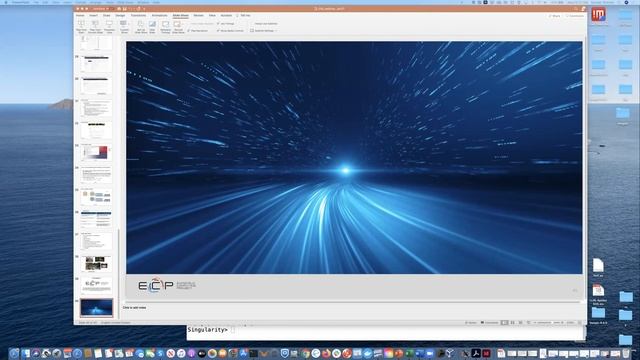This screenshot has width=640, height=360.
Task: Start slide show from status bar icon
Action: [x=528, y=322]
